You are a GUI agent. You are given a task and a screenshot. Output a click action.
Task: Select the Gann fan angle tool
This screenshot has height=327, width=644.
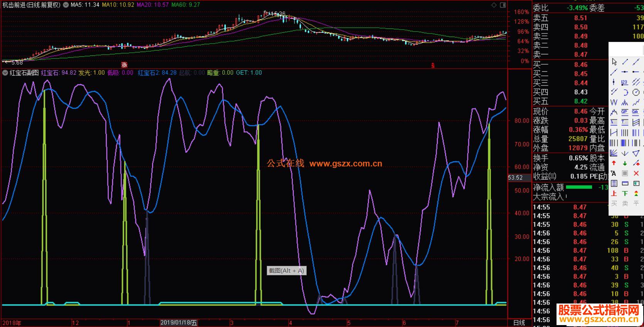(x=614, y=153)
